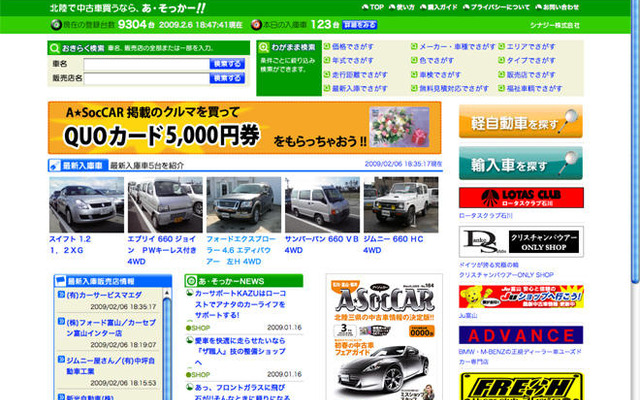Open the (有)カーサービスマエダ dealer link
The width and height of the screenshot is (640, 400).
[x=104, y=295]
